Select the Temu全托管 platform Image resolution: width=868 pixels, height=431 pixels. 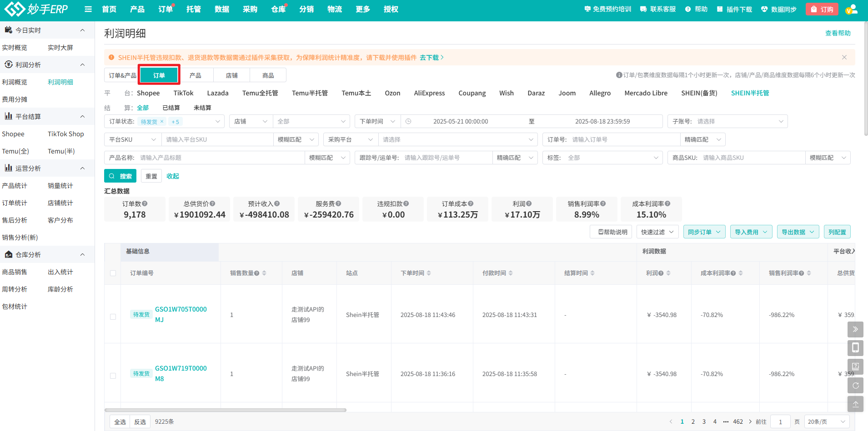(260, 93)
